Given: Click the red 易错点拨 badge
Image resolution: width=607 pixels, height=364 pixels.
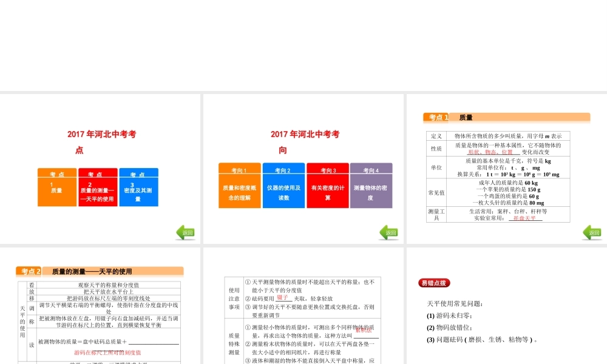Looking at the screenshot, I should pyautogui.click(x=434, y=283).
